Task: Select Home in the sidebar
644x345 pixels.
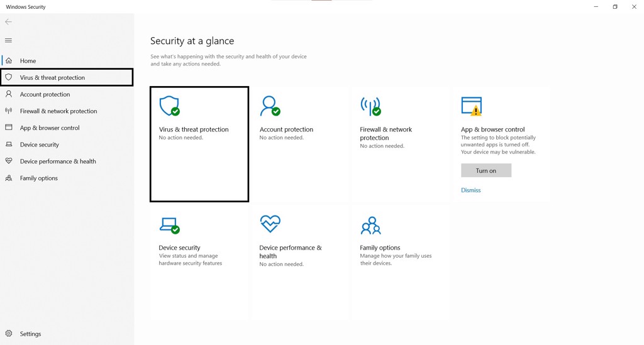Action: pos(67,61)
